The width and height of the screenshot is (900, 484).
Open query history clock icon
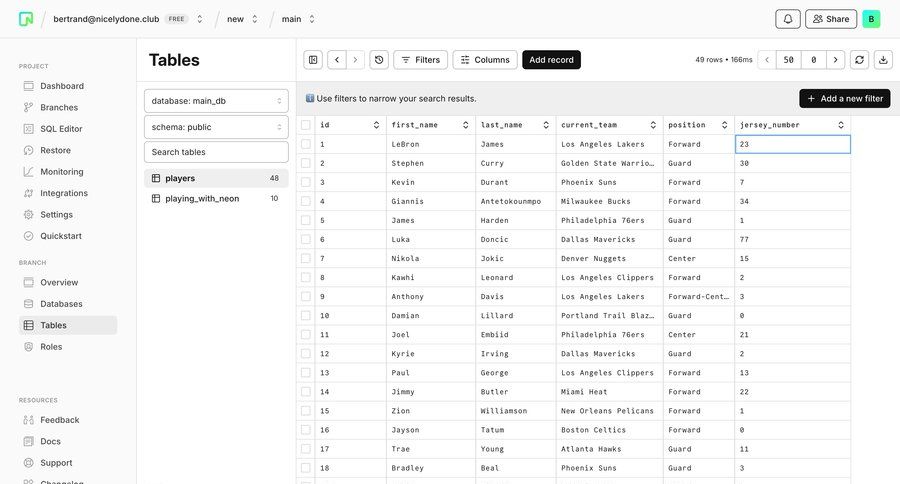coord(379,60)
